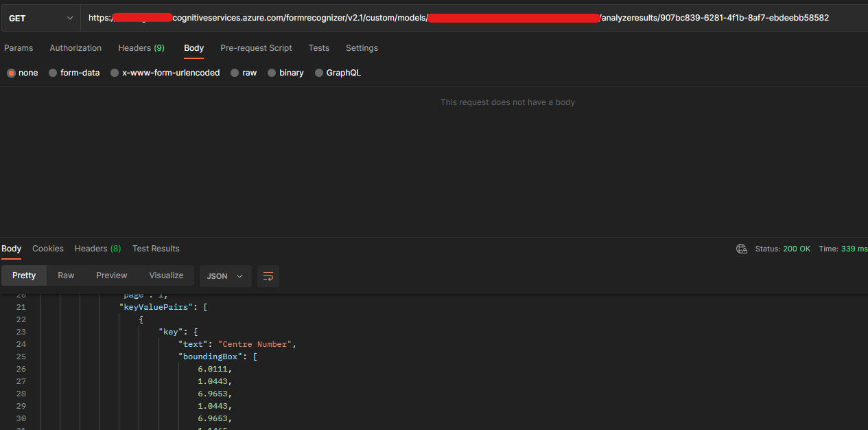Open the JSON format dropdown
868x430 pixels.
(x=226, y=276)
